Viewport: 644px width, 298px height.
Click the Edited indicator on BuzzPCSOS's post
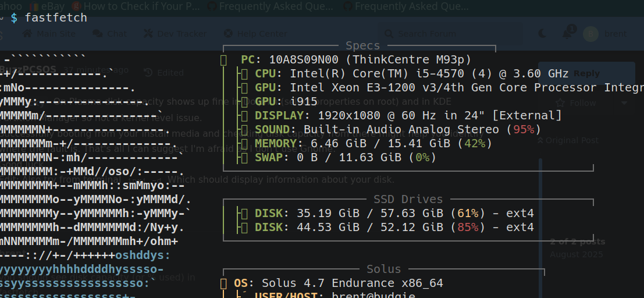click(164, 73)
